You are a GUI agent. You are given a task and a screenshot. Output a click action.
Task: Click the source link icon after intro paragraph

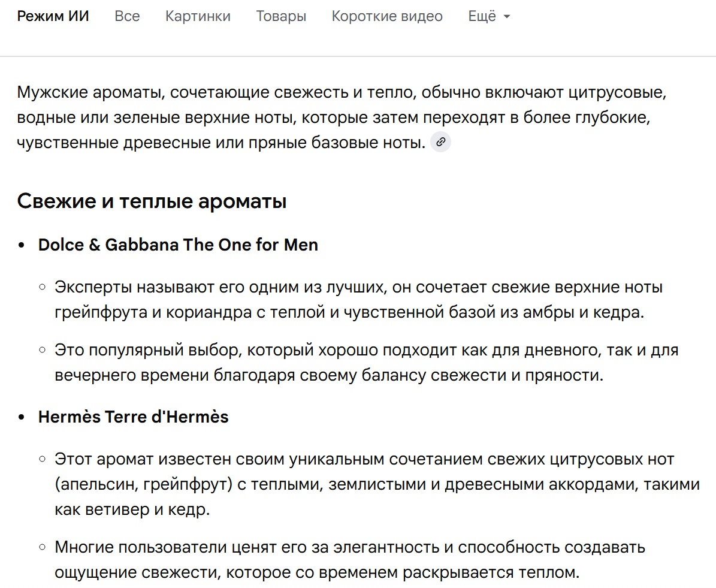(440, 142)
